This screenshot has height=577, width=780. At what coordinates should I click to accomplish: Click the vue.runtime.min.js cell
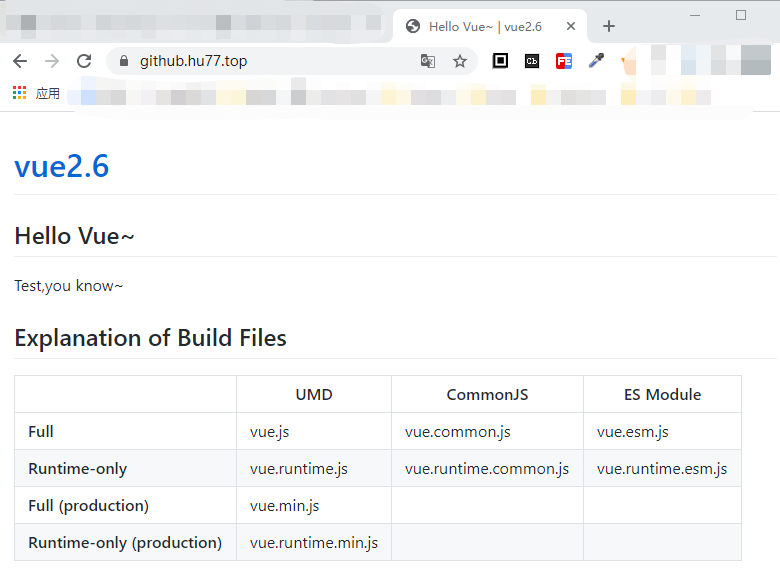point(314,542)
